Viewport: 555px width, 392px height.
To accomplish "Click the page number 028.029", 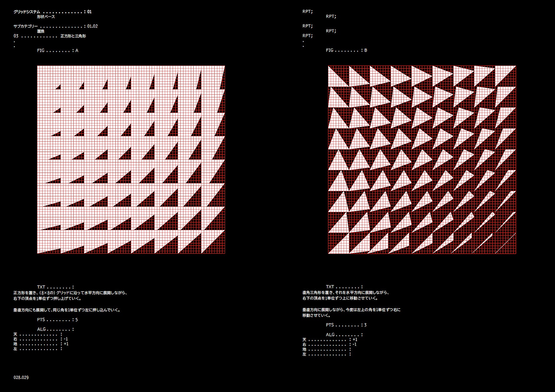I will click(21, 377).
